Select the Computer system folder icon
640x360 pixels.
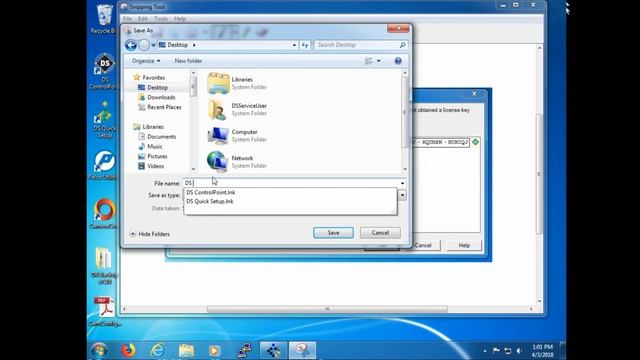point(218,136)
